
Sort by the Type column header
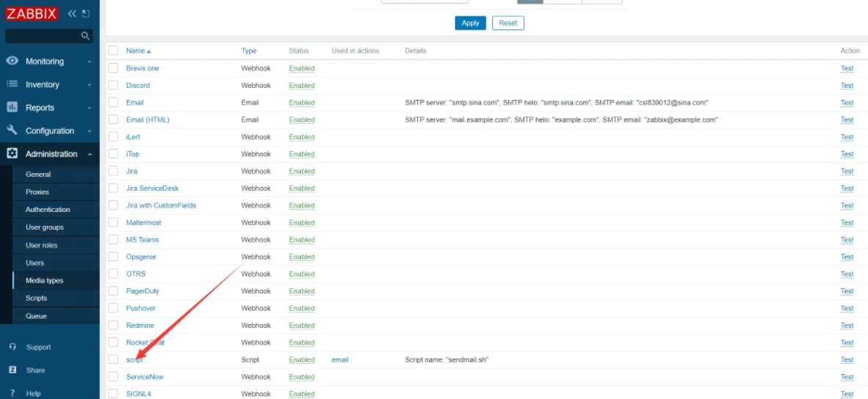248,51
